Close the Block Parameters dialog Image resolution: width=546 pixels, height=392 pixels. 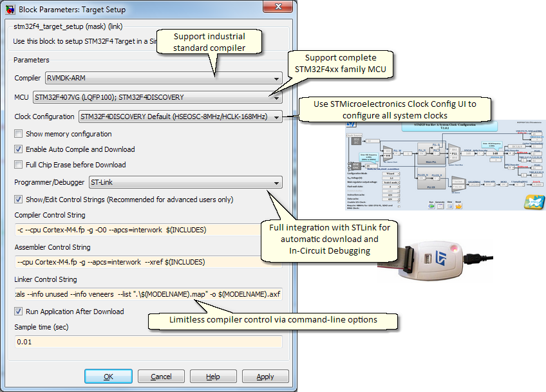278,6
